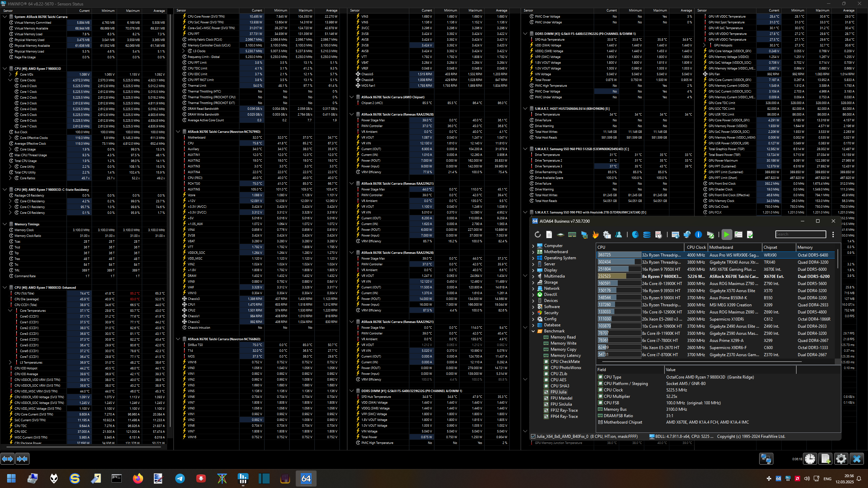Click the AIDA64 Refresh toolbar icon
868x488 pixels.
[537, 235]
